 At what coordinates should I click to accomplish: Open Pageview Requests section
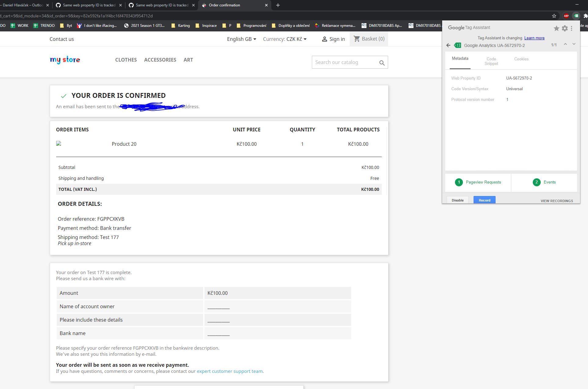pos(478,182)
